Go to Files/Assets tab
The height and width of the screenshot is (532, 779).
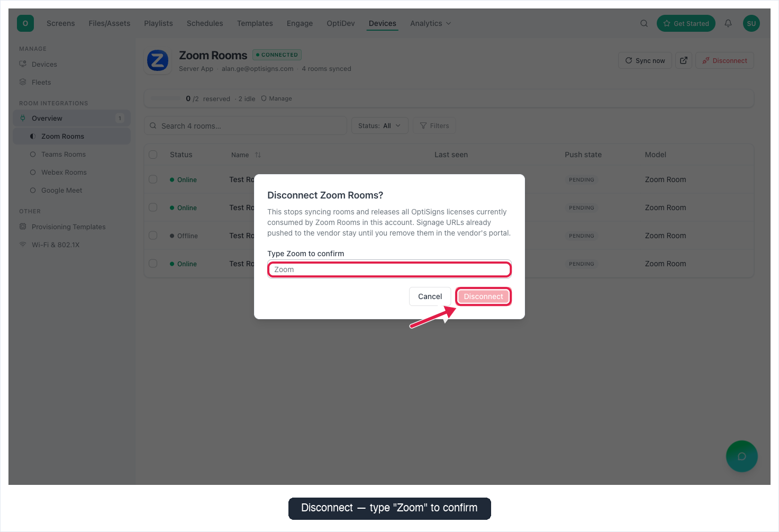pyautogui.click(x=110, y=23)
